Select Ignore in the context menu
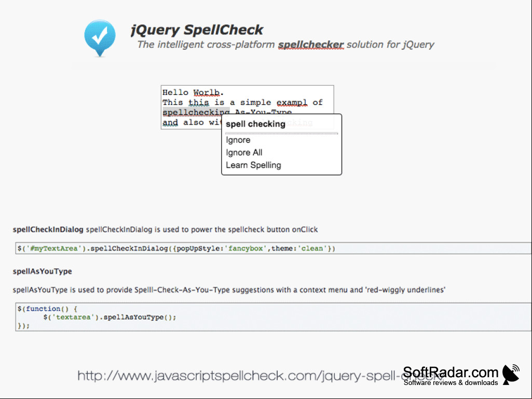This screenshot has width=532, height=399. 238,140
